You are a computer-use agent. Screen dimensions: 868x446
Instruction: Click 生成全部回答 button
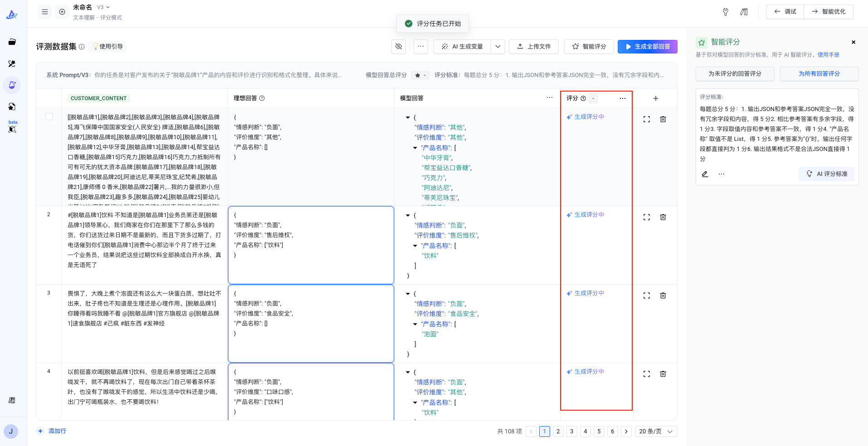point(647,46)
